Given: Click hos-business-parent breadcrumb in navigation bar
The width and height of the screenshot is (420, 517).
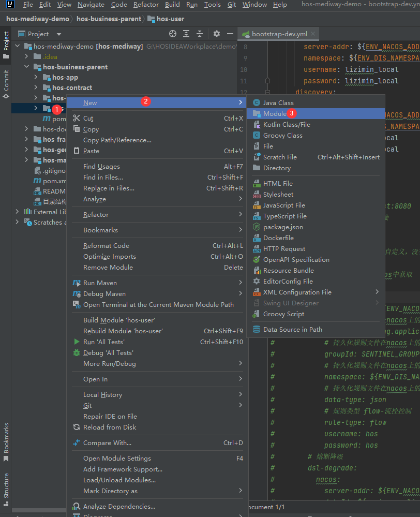Looking at the screenshot, I should (x=109, y=19).
